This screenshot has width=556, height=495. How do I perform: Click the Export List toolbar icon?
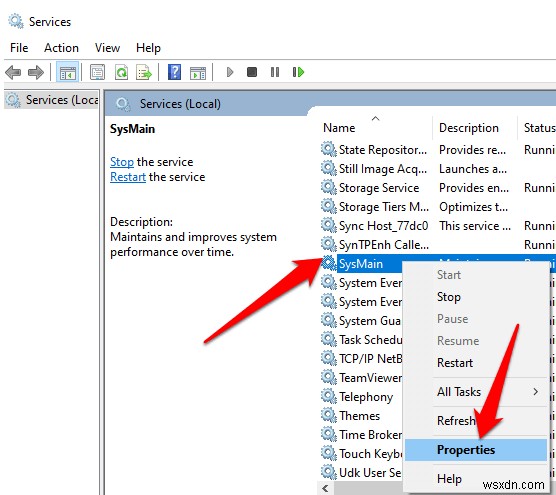point(144,73)
